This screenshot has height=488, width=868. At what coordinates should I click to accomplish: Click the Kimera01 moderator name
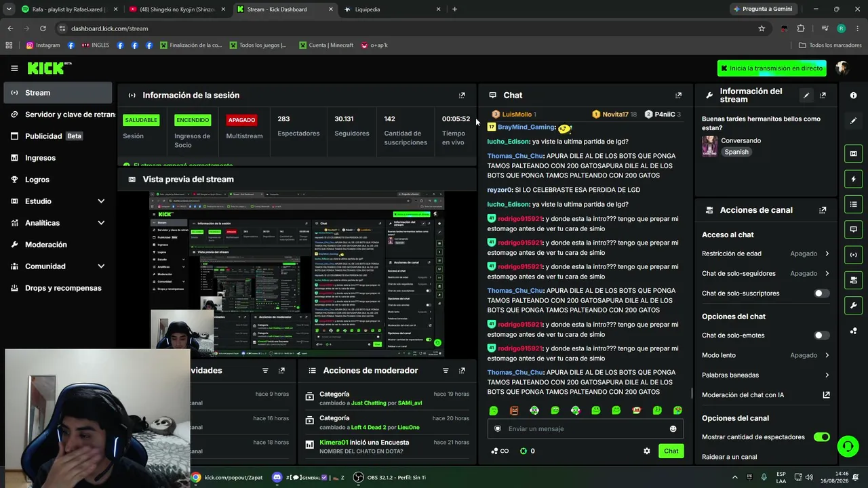[x=334, y=443]
